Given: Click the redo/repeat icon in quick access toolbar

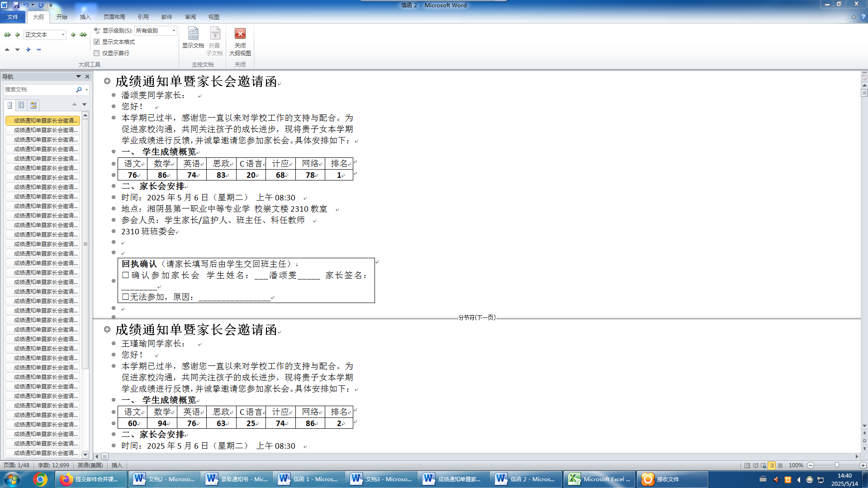Looking at the screenshot, I should [41, 5].
